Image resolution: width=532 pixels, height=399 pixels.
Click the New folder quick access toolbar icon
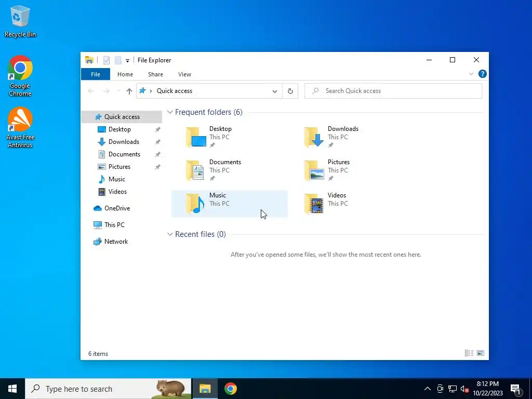[118, 60]
